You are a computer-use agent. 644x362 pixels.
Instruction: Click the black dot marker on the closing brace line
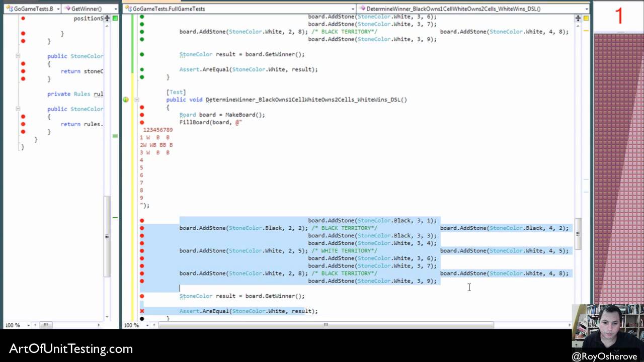click(x=142, y=319)
